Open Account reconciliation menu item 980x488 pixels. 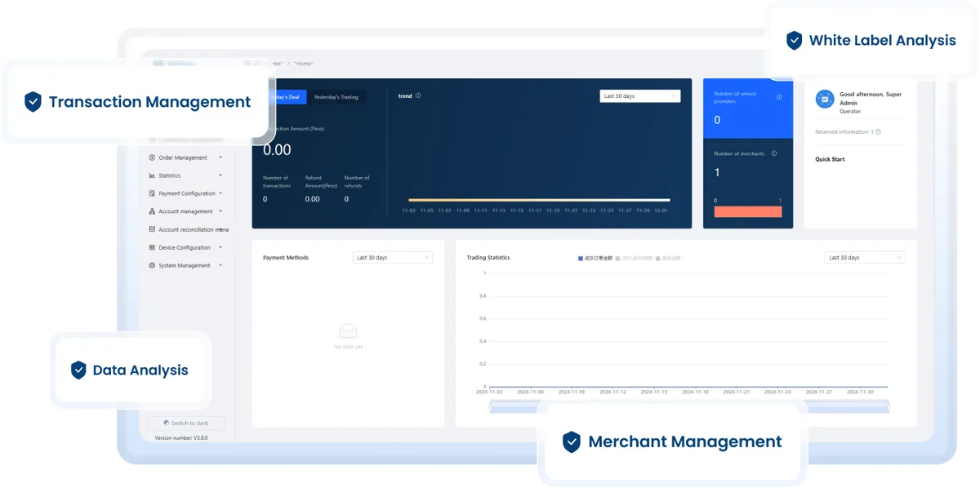tap(187, 229)
